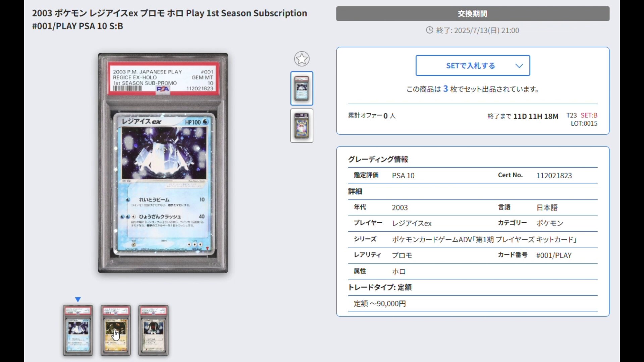Add item to favorites with star icon
Viewport: 644px width, 362px height.
pyautogui.click(x=302, y=59)
